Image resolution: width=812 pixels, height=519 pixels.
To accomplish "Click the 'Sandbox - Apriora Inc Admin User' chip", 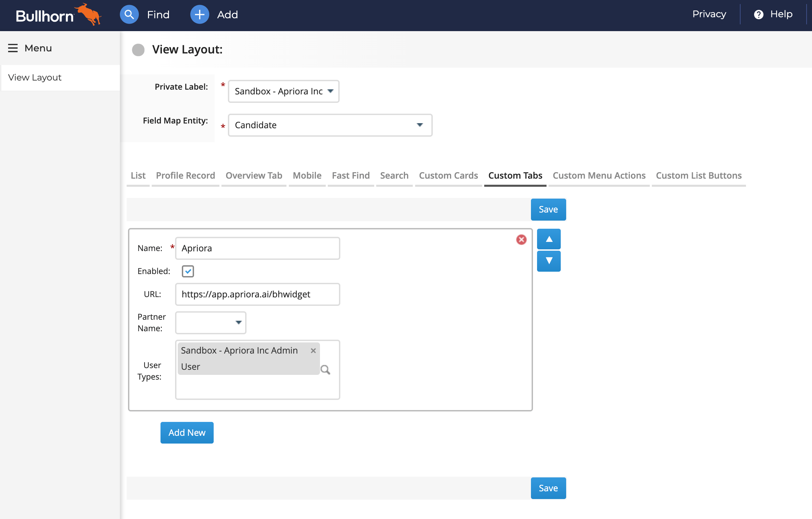I will click(x=249, y=359).
